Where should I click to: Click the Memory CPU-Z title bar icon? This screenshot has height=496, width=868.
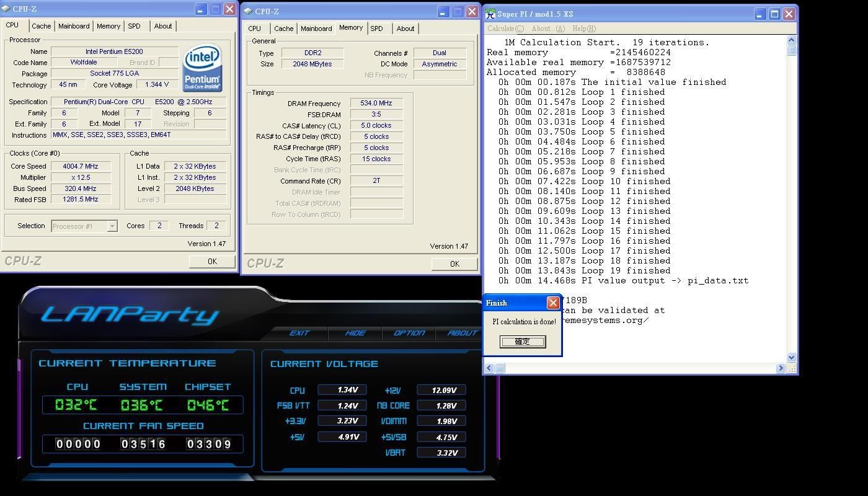point(248,11)
